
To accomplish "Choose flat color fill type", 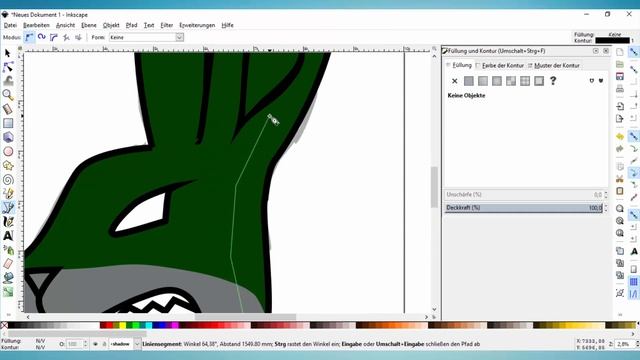I will pyautogui.click(x=469, y=81).
